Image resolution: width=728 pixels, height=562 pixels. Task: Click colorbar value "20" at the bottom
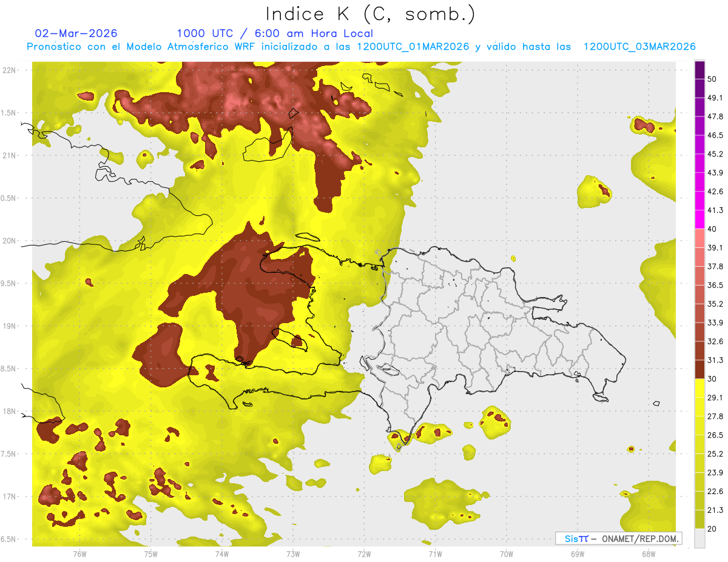pyautogui.click(x=712, y=529)
